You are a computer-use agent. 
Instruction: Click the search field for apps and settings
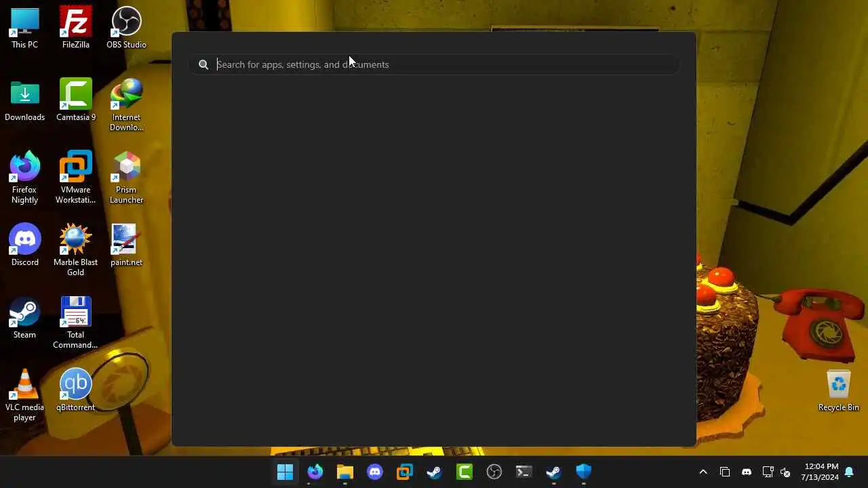click(x=434, y=64)
